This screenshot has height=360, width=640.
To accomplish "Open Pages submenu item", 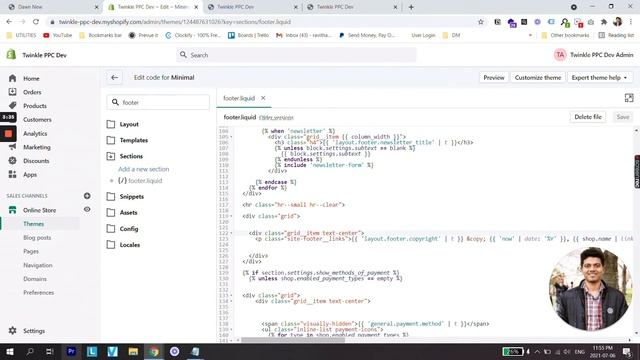I will tap(31, 251).
